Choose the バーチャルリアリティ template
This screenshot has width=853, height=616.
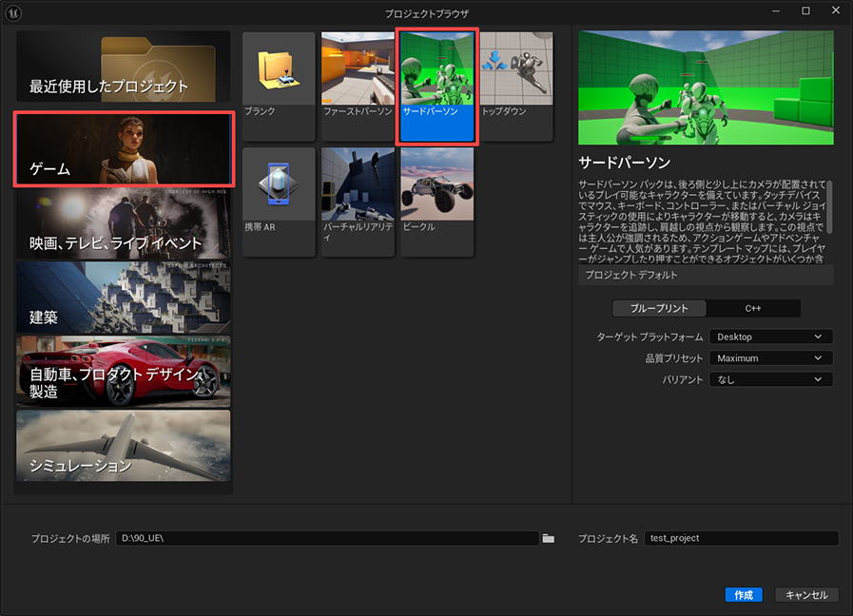(x=358, y=202)
